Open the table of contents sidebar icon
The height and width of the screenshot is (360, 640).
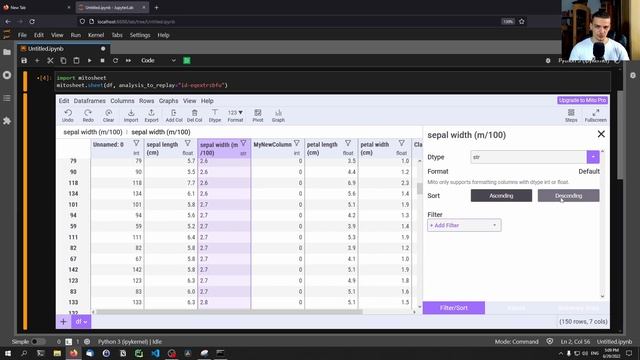click(x=7, y=98)
